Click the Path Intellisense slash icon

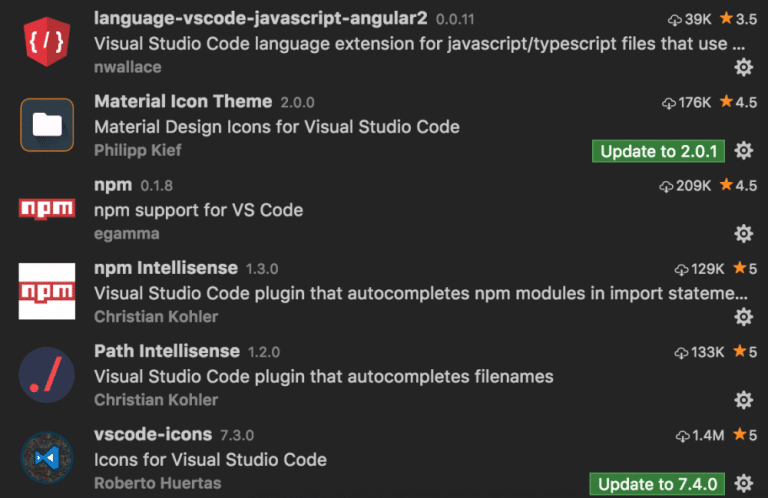pyautogui.click(x=47, y=375)
